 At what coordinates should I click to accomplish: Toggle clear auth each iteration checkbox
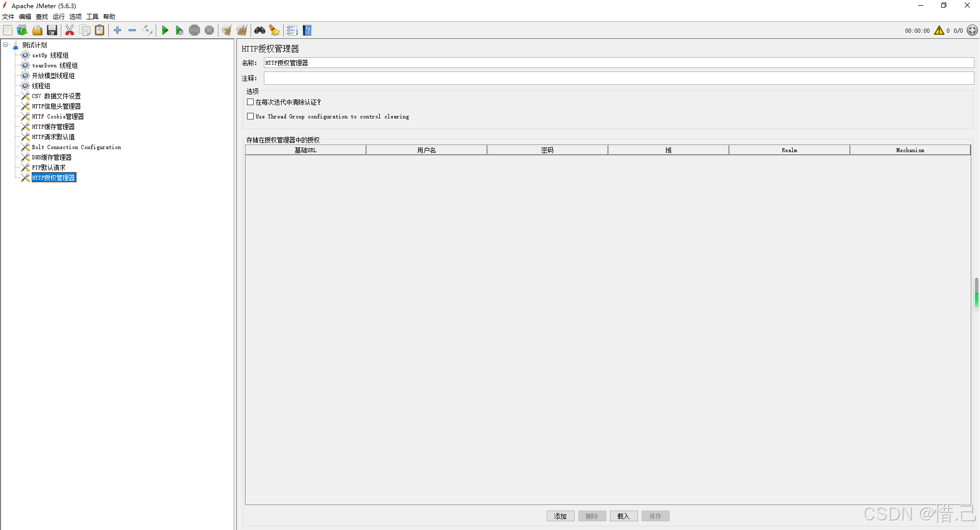(x=251, y=102)
